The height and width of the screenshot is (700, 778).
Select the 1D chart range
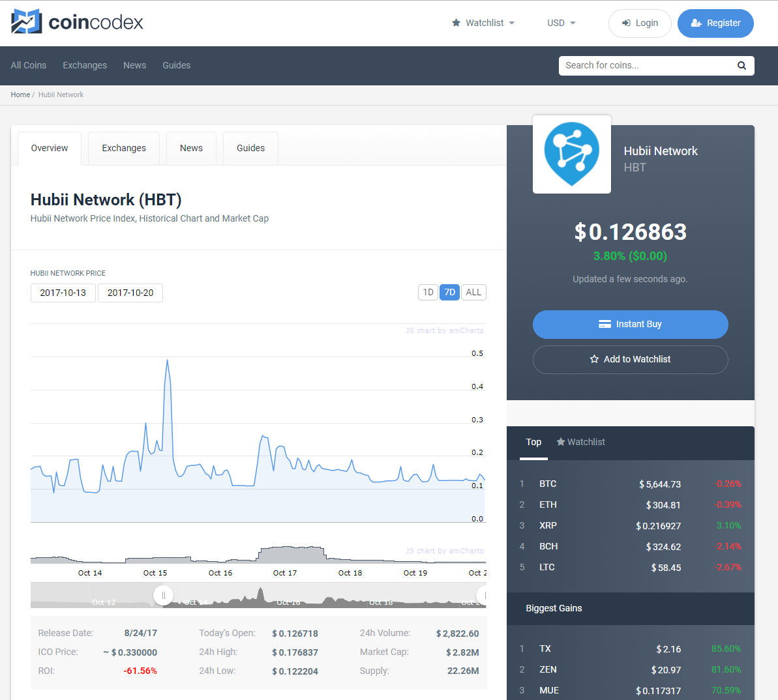(428, 293)
